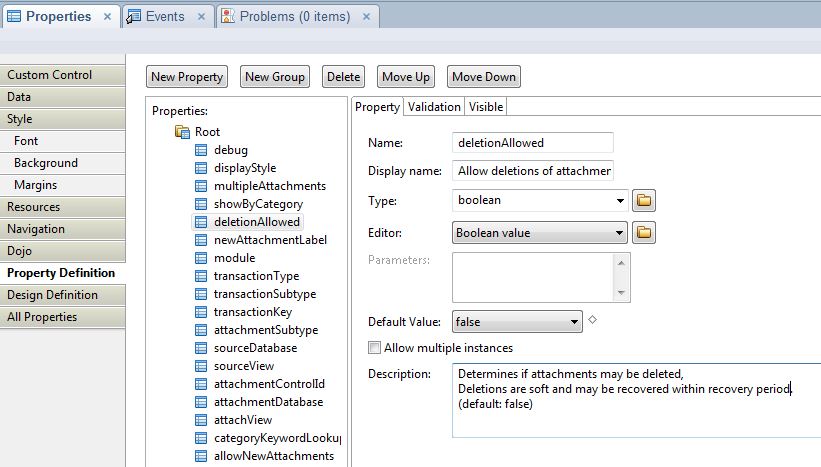The image size is (821, 467).
Task: Open the Default Value dropdown
Action: (x=574, y=322)
